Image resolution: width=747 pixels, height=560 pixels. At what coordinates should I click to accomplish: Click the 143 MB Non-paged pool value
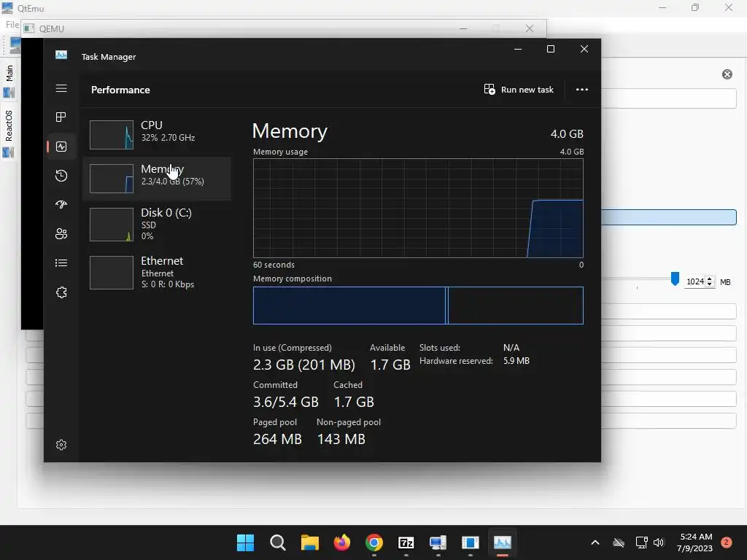point(341,439)
